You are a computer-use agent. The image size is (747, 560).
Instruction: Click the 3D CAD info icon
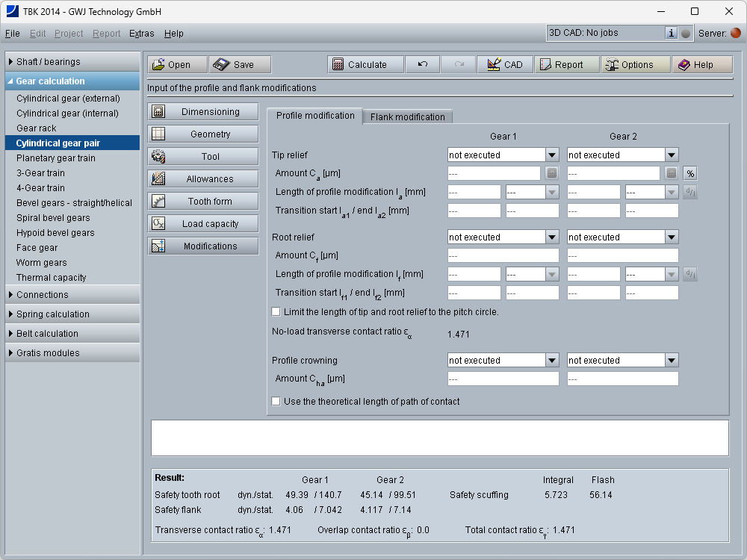(671, 33)
